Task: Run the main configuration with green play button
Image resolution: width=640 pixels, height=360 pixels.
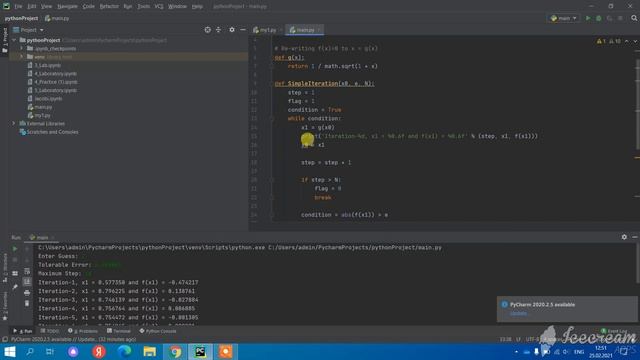Action: (x=588, y=18)
